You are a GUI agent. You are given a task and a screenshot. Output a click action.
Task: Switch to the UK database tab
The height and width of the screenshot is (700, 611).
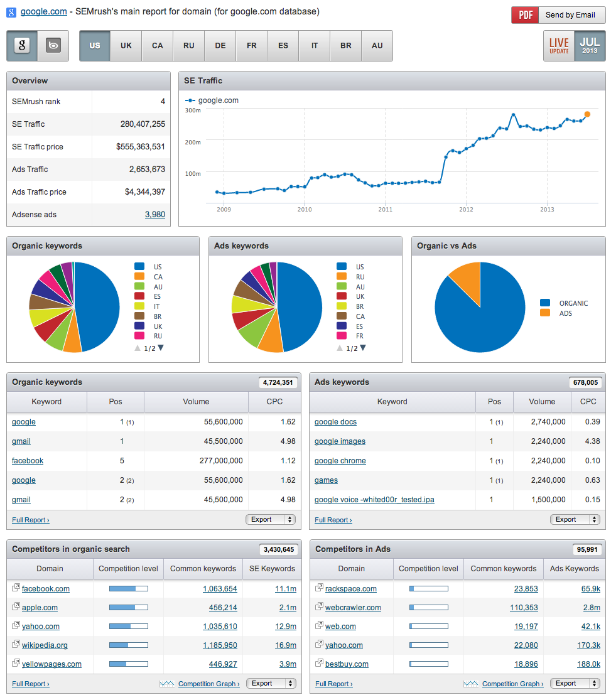pyautogui.click(x=126, y=46)
